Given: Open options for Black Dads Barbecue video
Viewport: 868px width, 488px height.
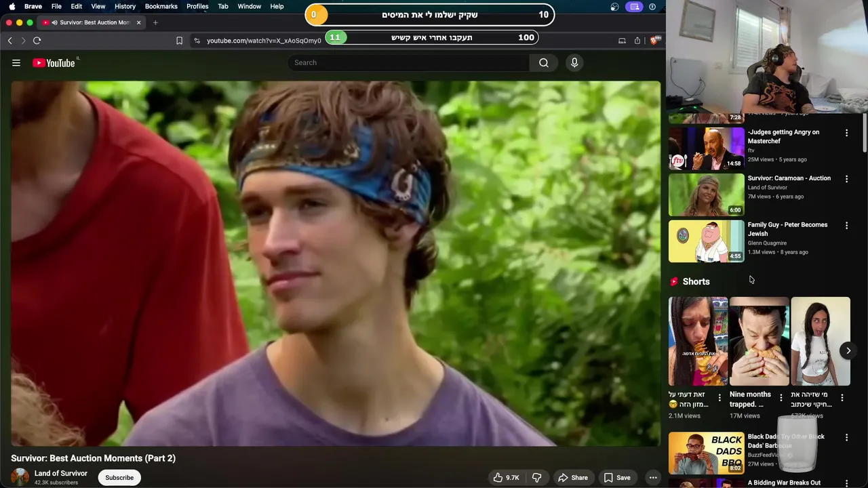Looking at the screenshot, I should coord(846,437).
